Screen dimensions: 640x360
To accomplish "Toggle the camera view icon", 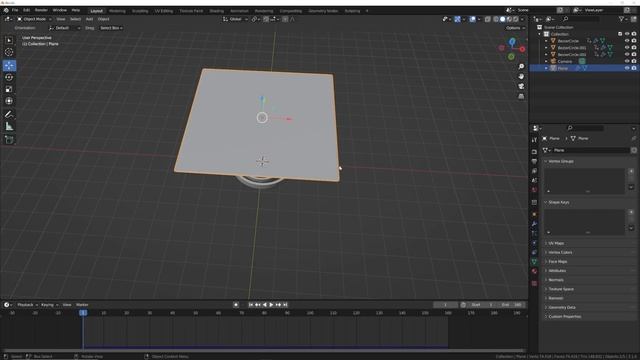I will pyautogui.click(x=521, y=86).
